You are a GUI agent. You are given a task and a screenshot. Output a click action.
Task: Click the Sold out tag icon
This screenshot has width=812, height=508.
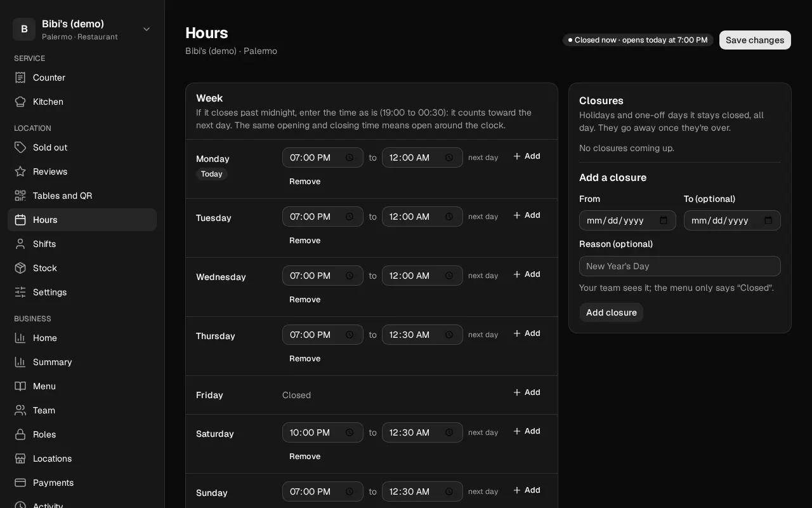(x=20, y=147)
